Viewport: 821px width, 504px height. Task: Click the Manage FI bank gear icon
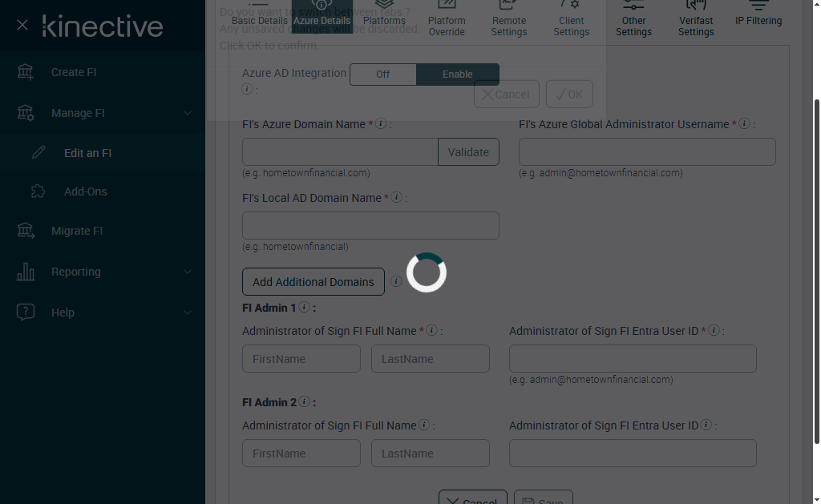(25, 112)
